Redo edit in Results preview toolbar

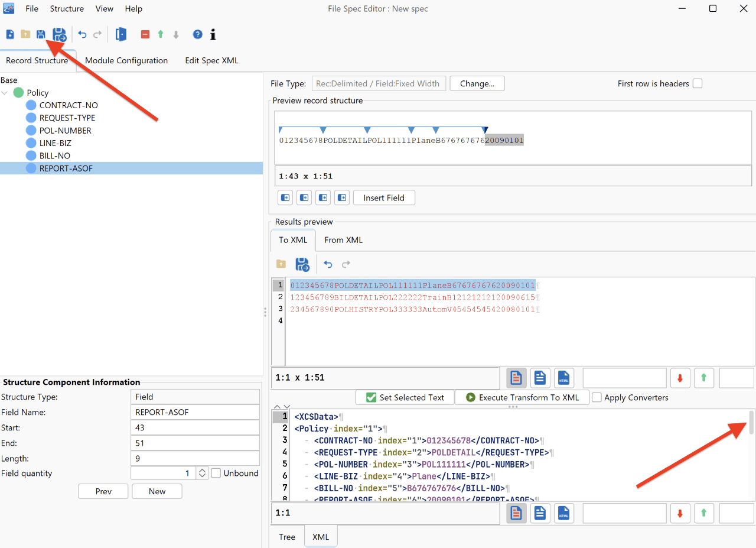pos(346,264)
